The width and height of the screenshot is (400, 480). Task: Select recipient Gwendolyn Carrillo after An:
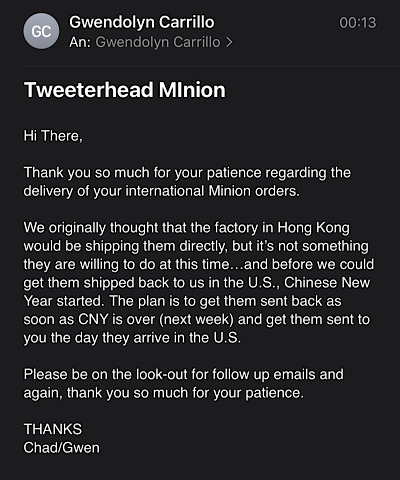coord(158,42)
